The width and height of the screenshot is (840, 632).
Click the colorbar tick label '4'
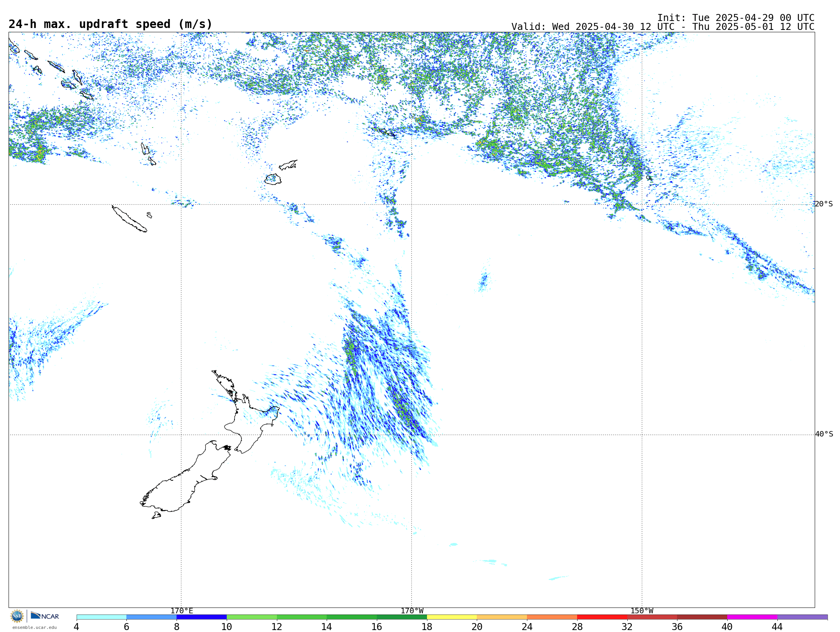76,627
